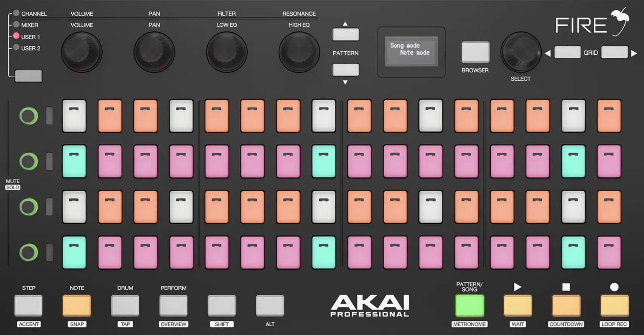Toggle mute/solo ring for fourth pad row
The width and height of the screenshot is (644, 335).
(29, 252)
